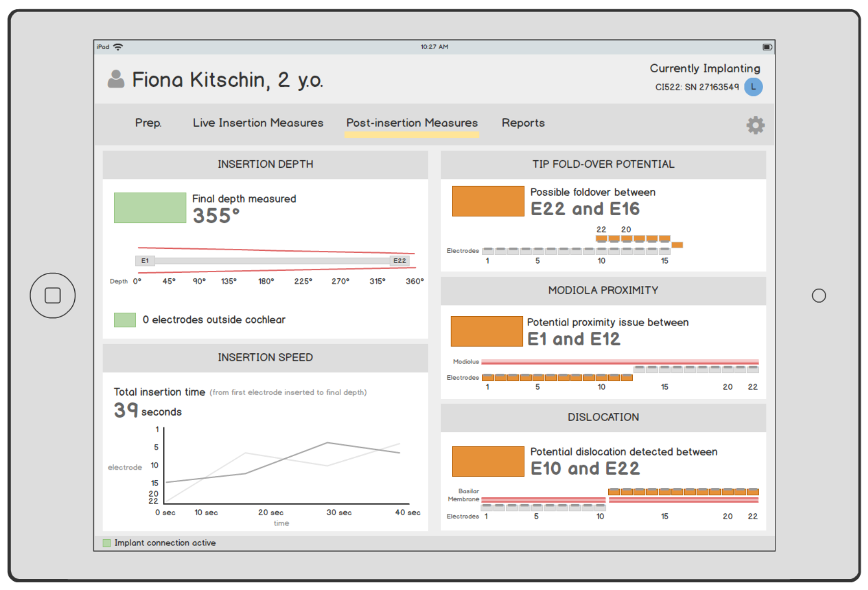This screenshot has height=590, width=868.
Task: Switch to the Prep. tab
Action: coord(148,123)
